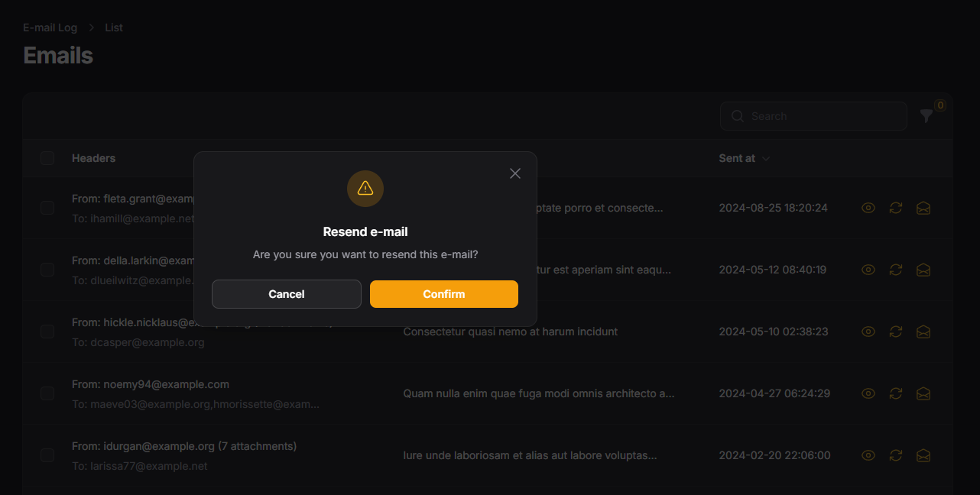
Task: Resend the email sent 2024-04-27 06:24:29
Action: tap(896, 393)
